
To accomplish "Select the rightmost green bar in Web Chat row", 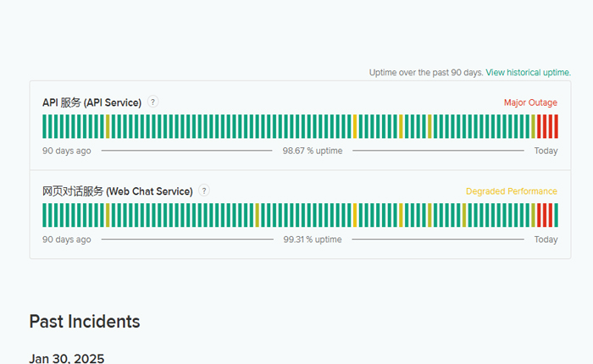I will tap(556, 215).
